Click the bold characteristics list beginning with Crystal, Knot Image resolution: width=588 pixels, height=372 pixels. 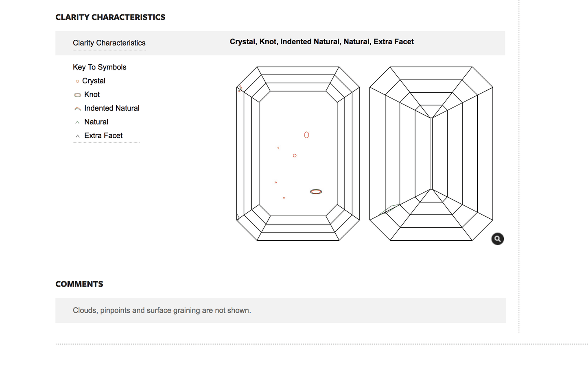tap(321, 41)
